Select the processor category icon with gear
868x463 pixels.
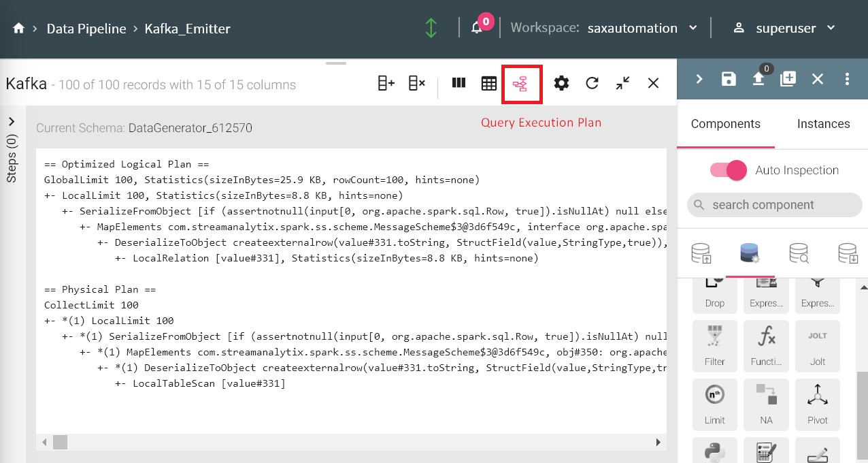[750, 254]
